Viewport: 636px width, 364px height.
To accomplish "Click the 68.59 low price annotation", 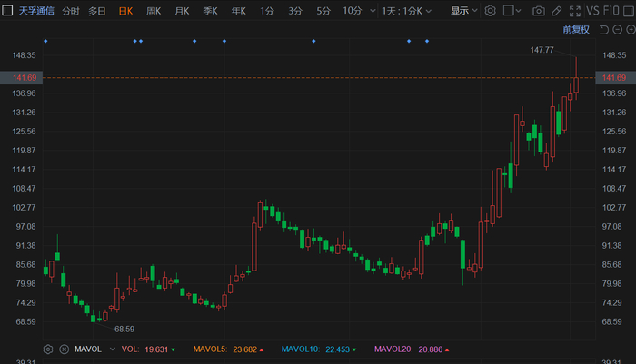I will coord(124,330).
